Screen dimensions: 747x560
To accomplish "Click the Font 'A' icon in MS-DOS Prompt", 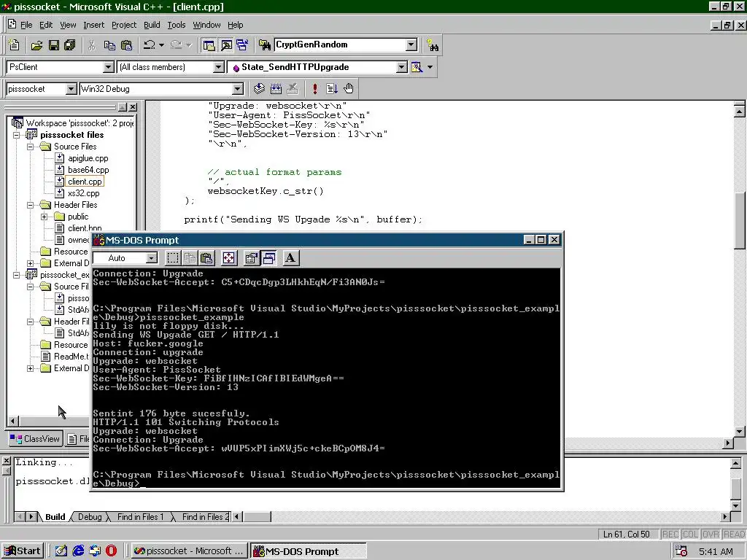I will click(290, 258).
